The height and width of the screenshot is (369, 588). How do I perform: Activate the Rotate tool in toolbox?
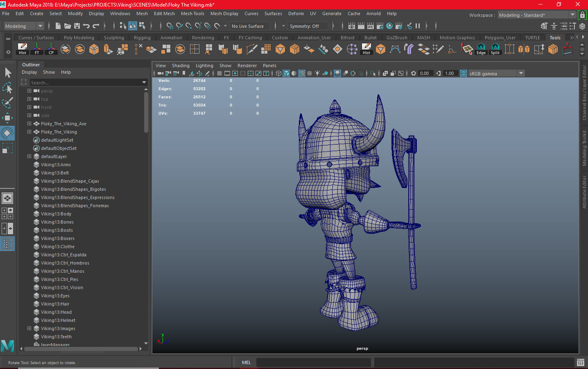click(7, 133)
